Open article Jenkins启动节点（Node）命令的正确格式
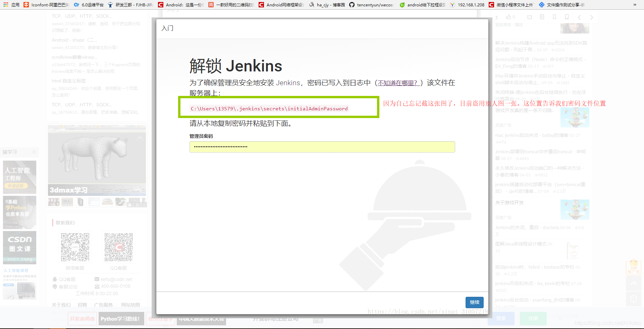Image resolution: width=644 pixels, height=329 pixels. point(540,63)
